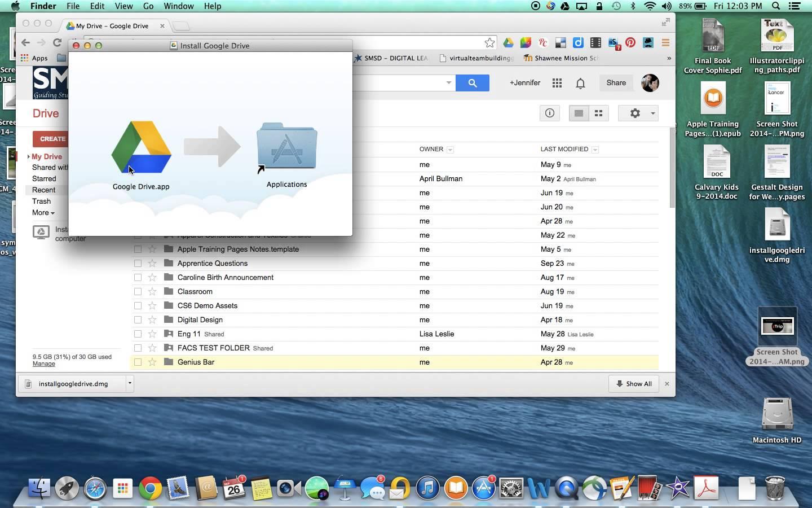Open the Window menu
Viewport: 812px width, 508px height.
[179, 6]
